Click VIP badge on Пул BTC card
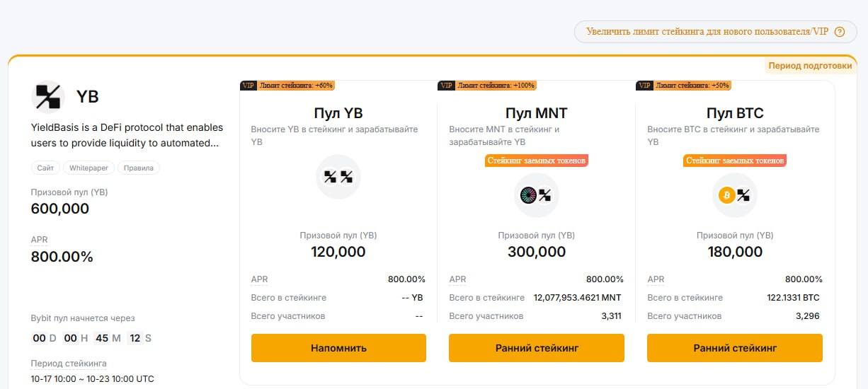 (645, 86)
